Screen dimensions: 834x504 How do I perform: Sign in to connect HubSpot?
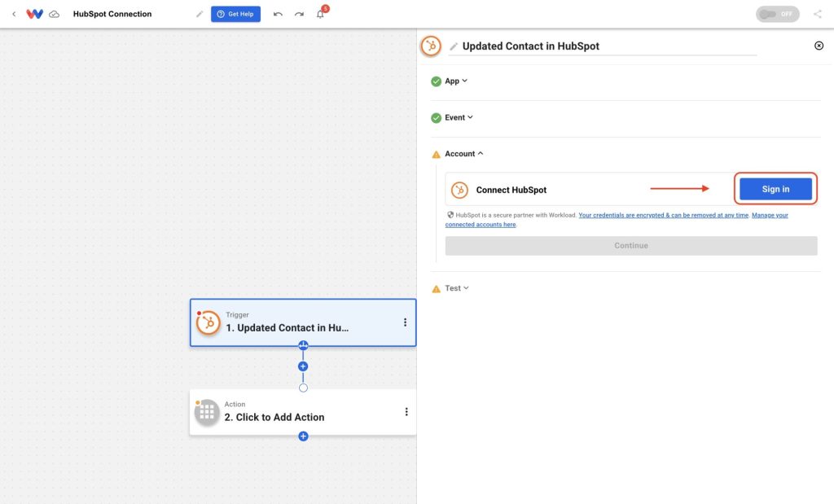pos(775,189)
